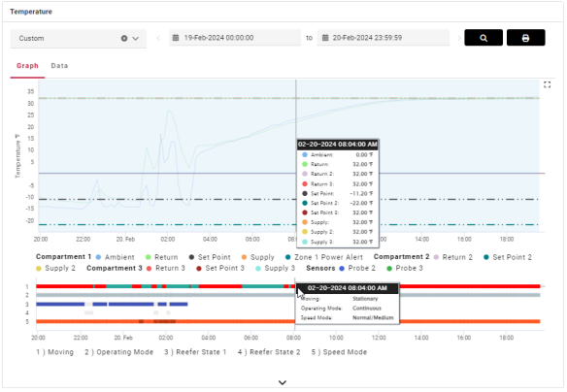The width and height of the screenshot is (567, 392).
Task: Clear the Custom range selection
Action: (x=124, y=38)
